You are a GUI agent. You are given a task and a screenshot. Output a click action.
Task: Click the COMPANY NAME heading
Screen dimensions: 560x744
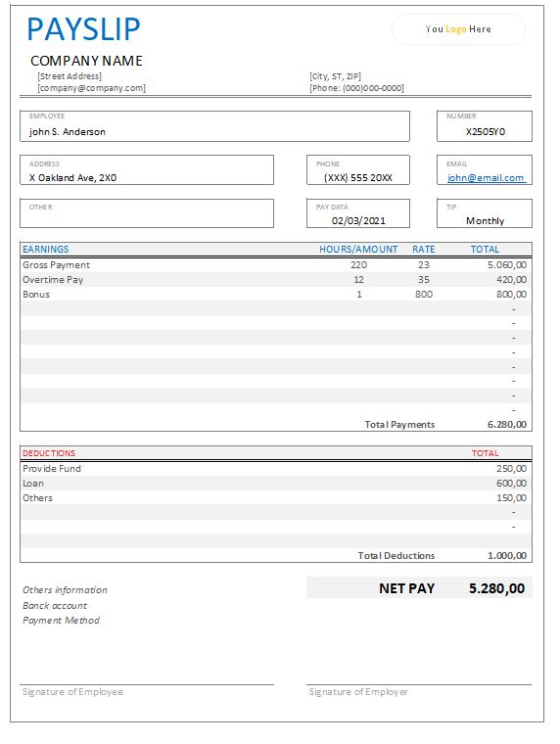click(86, 61)
